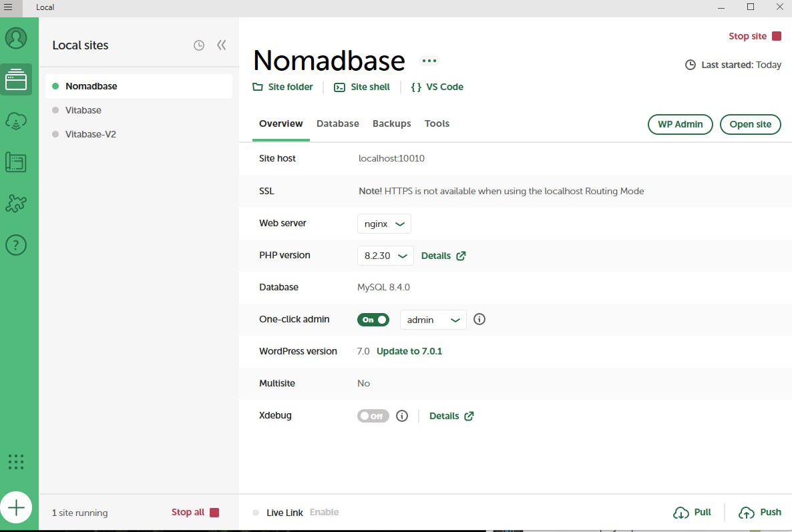The height and width of the screenshot is (532, 792).
Task: Click Update to 7.0.1 link
Action: (x=409, y=351)
